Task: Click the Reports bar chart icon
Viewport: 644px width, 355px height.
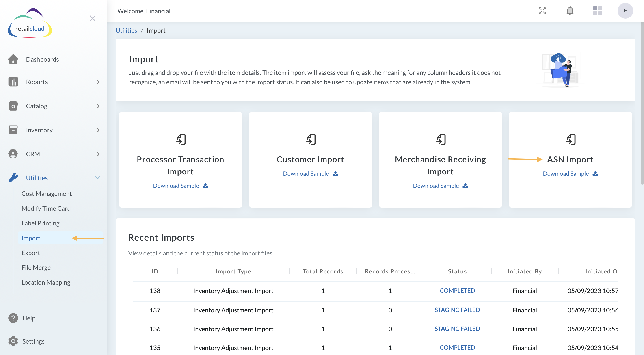Action: 13,82
